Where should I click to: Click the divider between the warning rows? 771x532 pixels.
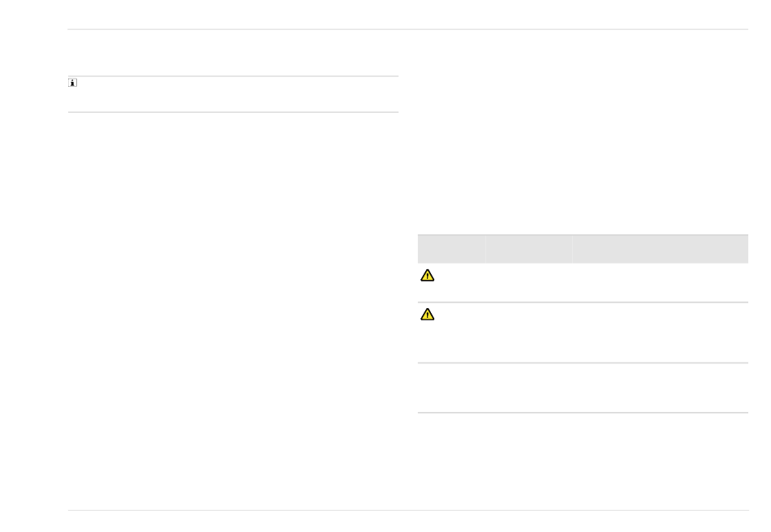(x=584, y=302)
